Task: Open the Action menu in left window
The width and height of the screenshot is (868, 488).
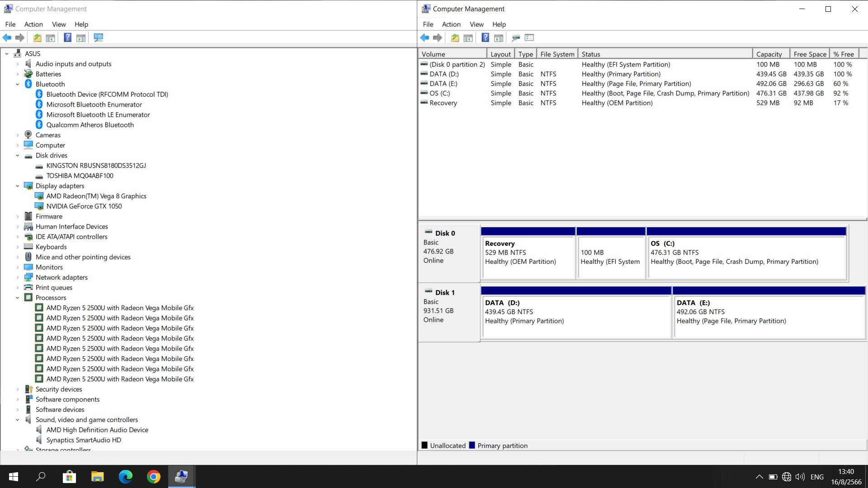Action: coord(33,24)
